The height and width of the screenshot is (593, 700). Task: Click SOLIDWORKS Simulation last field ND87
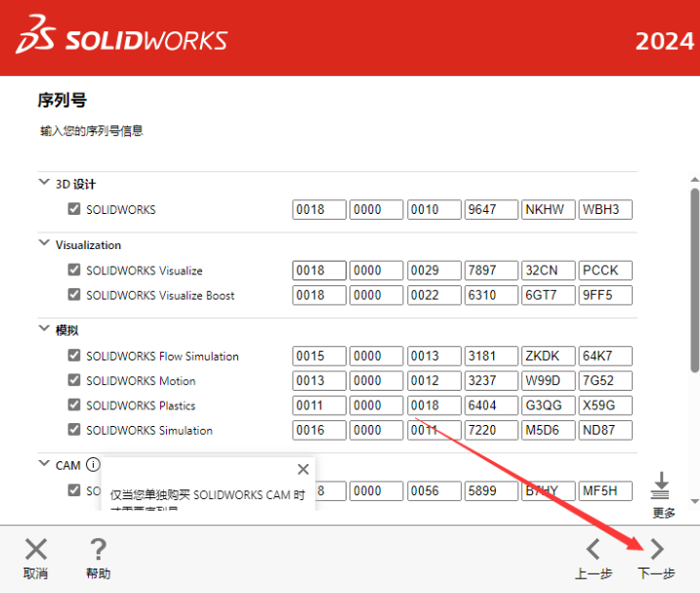[605, 430]
